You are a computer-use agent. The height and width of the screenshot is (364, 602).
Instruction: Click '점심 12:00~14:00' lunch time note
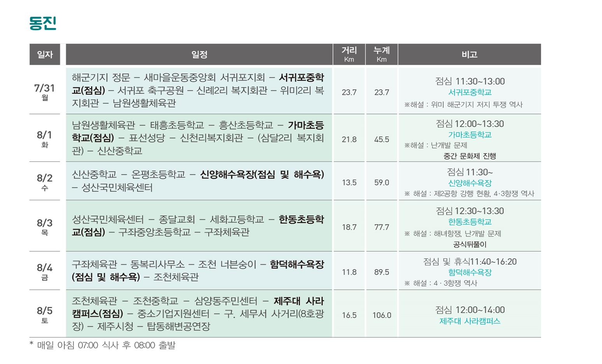point(470,310)
